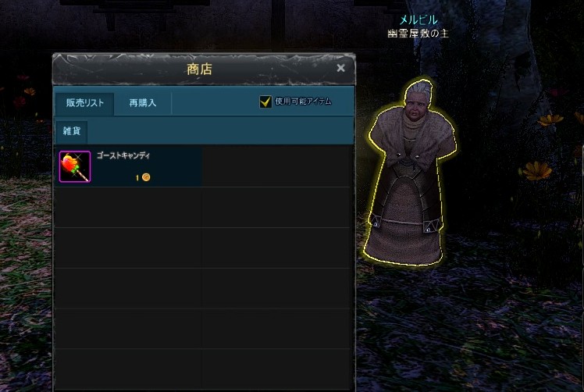Click the 幽霊屋敷の主 title text
Image resolution: width=584 pixels, height=392 pixels.
pos(418,34)
